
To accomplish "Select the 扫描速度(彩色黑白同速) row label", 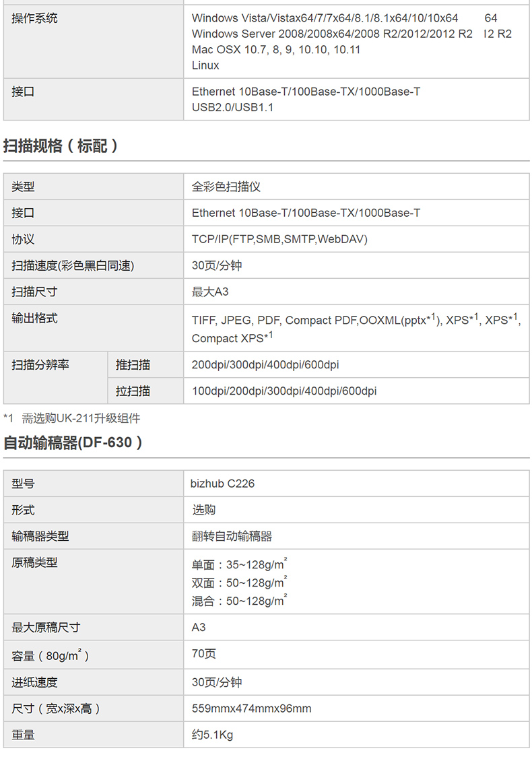I will [x=73, y=265].
